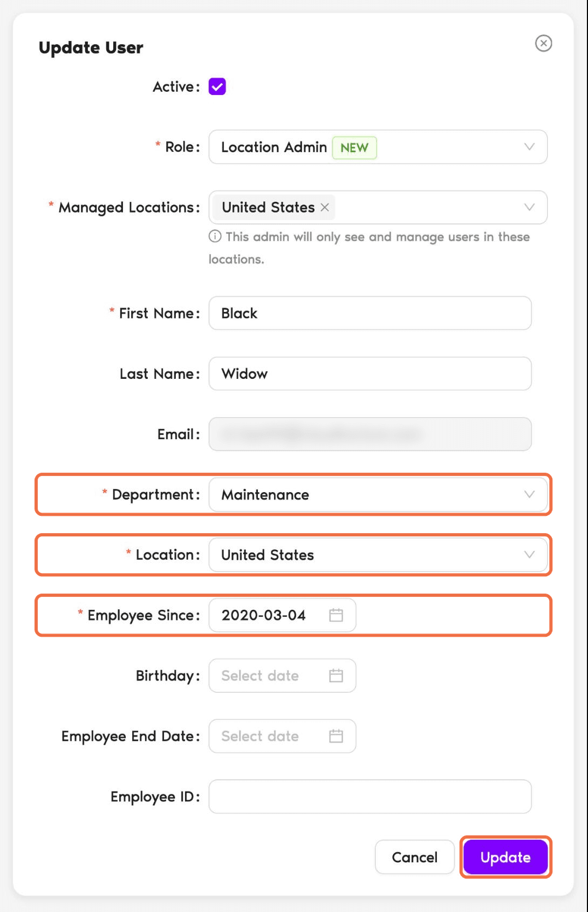This screenshot has height=912, width=588.
Task: Click the NEW badge in Role
Action: tap(354, 147)
